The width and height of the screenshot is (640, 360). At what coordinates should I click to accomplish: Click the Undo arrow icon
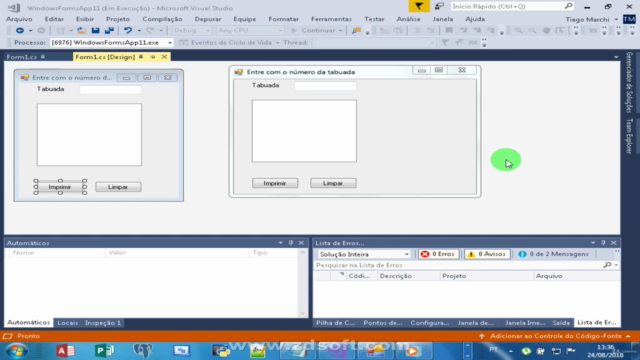click(128, 31)
